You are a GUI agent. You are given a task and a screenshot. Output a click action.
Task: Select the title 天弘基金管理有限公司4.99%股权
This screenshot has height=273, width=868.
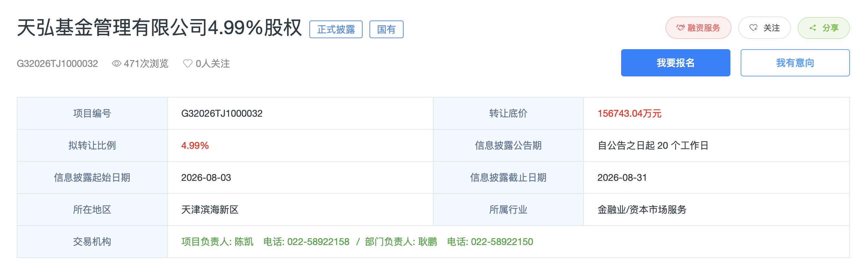coord(159,28)
